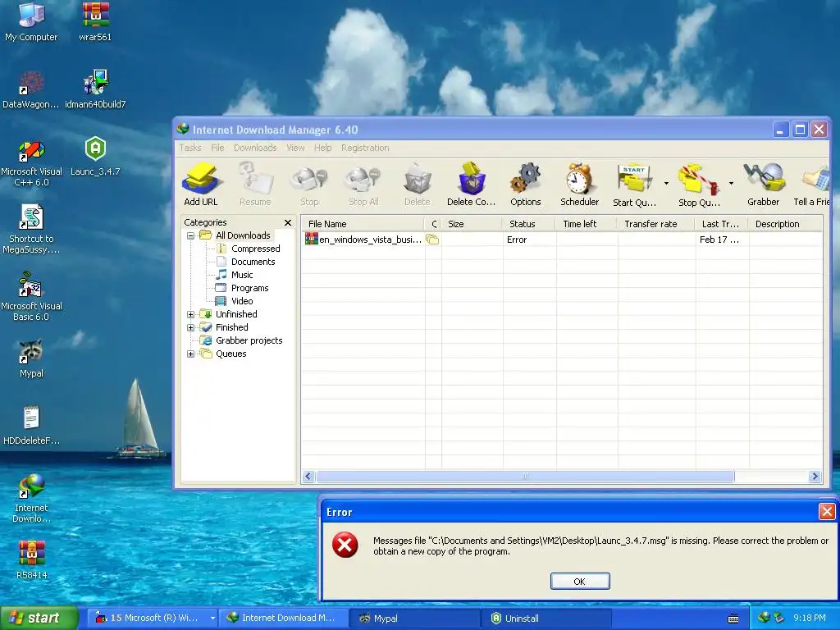Select the R58414 archive desktop icon
The width and height of the screenshot is (840, 630).
31,560
